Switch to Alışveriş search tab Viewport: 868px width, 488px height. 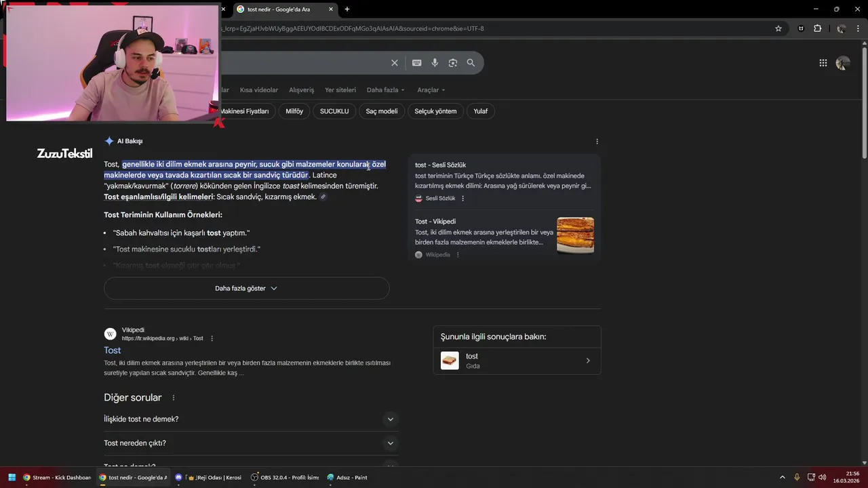(302, 90)
